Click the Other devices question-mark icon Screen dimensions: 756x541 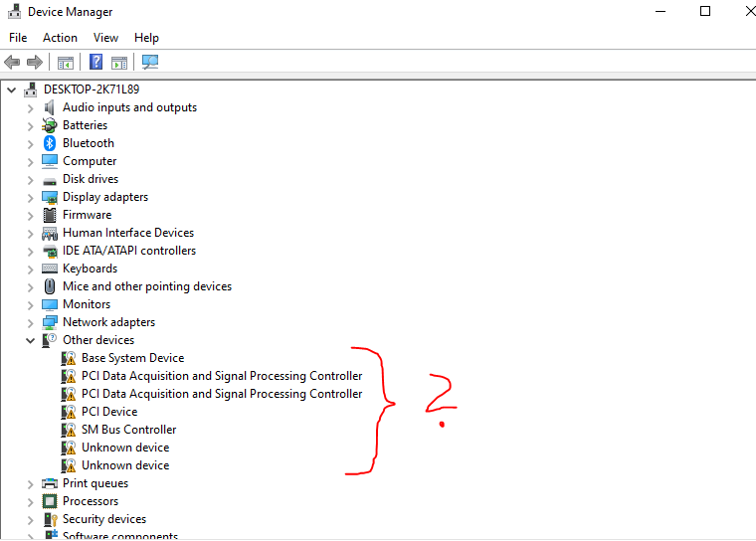tap(49, 340)
